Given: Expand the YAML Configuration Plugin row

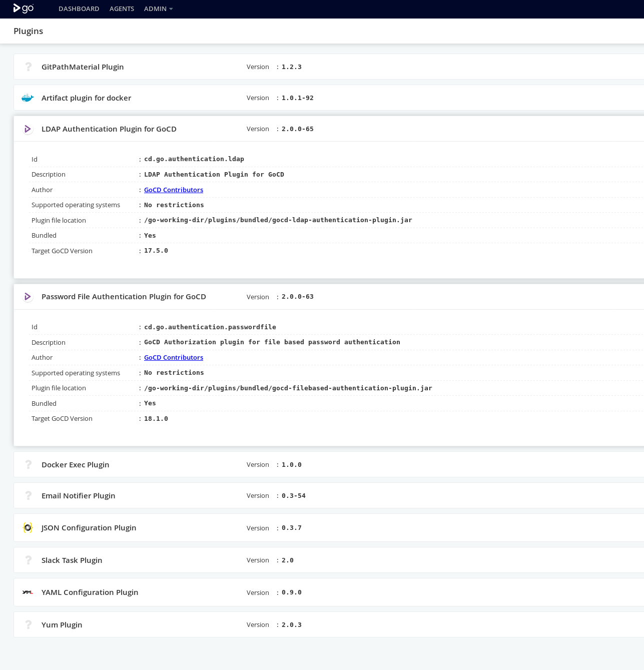Looking at the screenshot, I should [x=329, y=592].
